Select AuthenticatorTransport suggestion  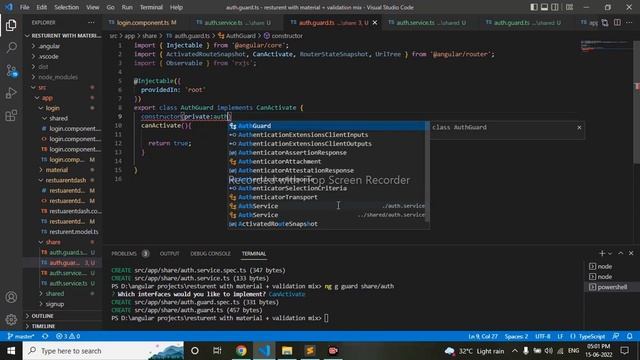327,197
